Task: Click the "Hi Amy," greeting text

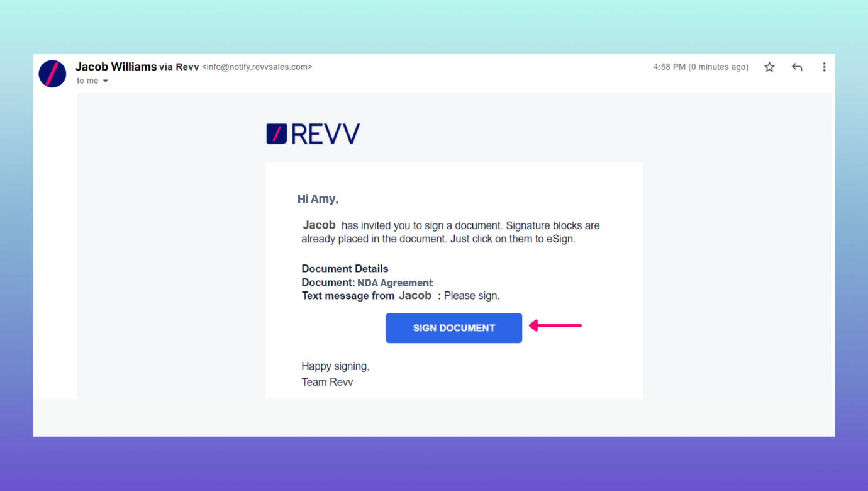Action: 318,199
